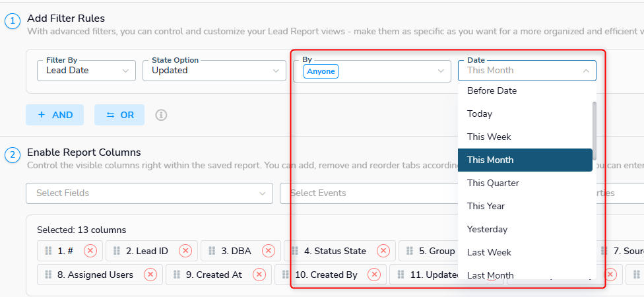Click the Date dropdown list scrollbar
Image resolution: width=644 pixels, height=297 pixels.
[595, 131]
